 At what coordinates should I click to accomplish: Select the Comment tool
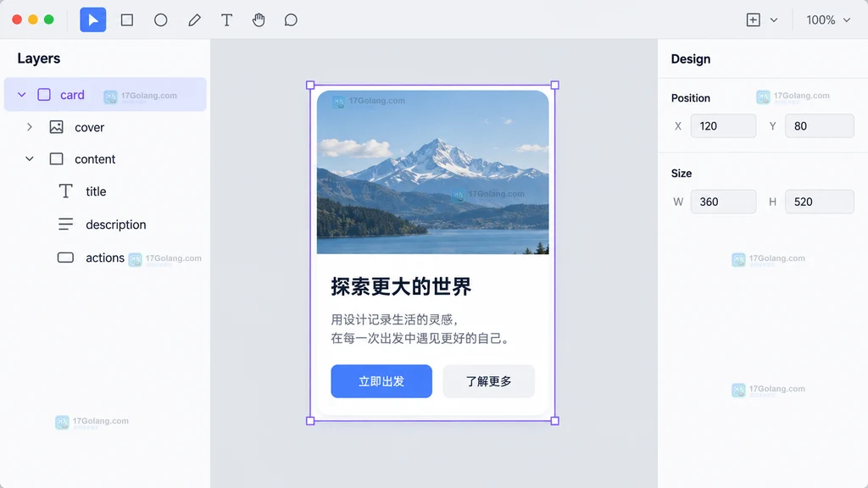click(x=291, y=20)
